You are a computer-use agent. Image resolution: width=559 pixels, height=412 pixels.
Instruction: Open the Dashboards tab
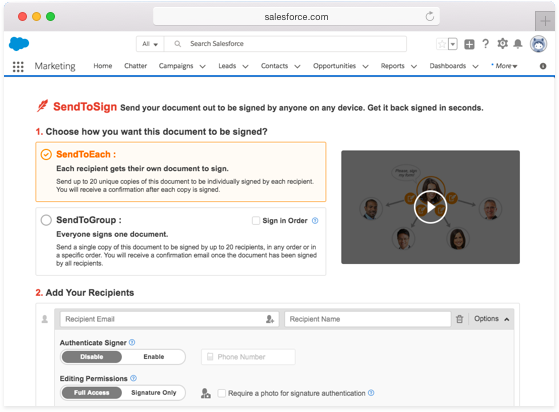(x=448, y=66)
